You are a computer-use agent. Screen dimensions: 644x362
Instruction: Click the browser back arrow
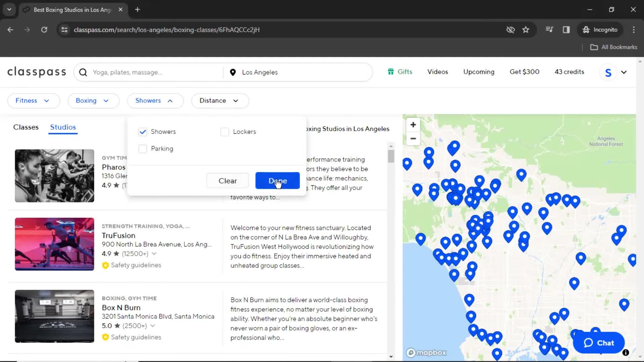[10, 30]
